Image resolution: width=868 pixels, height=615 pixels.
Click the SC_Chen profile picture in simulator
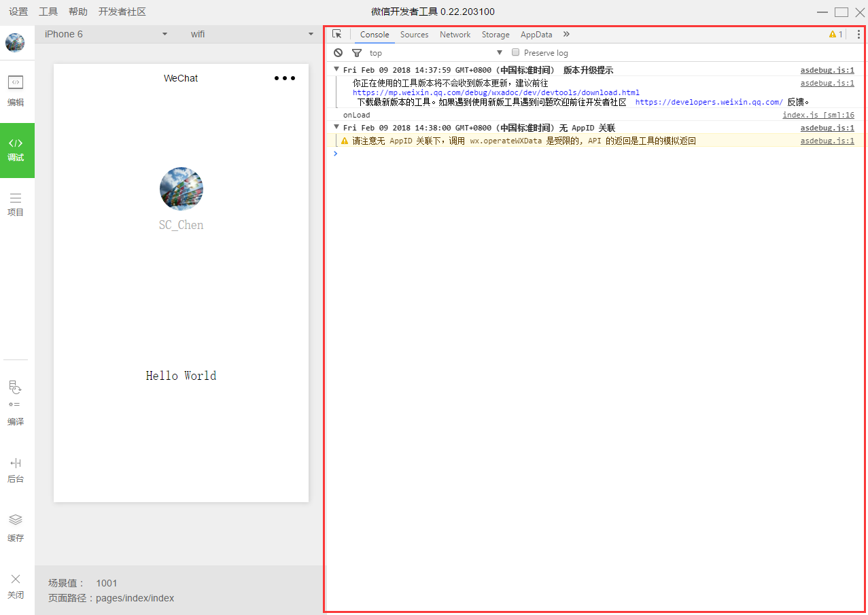(x=181, y=189)
